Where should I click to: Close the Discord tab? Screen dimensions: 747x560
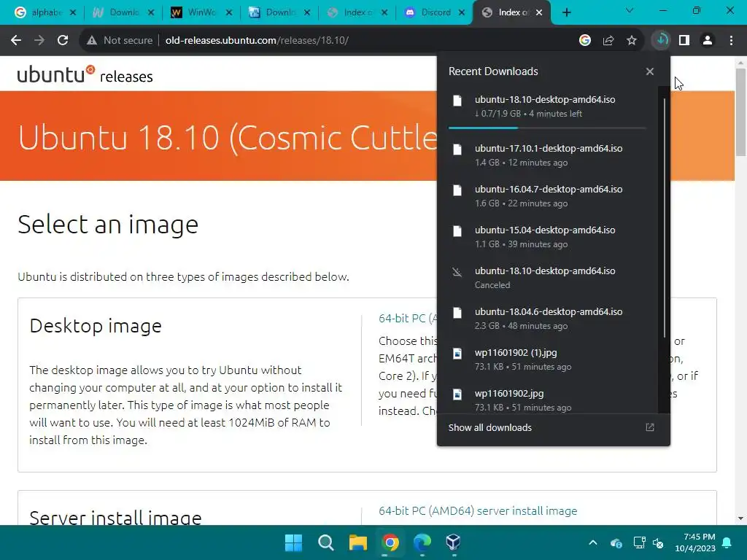tap(462, 12)
